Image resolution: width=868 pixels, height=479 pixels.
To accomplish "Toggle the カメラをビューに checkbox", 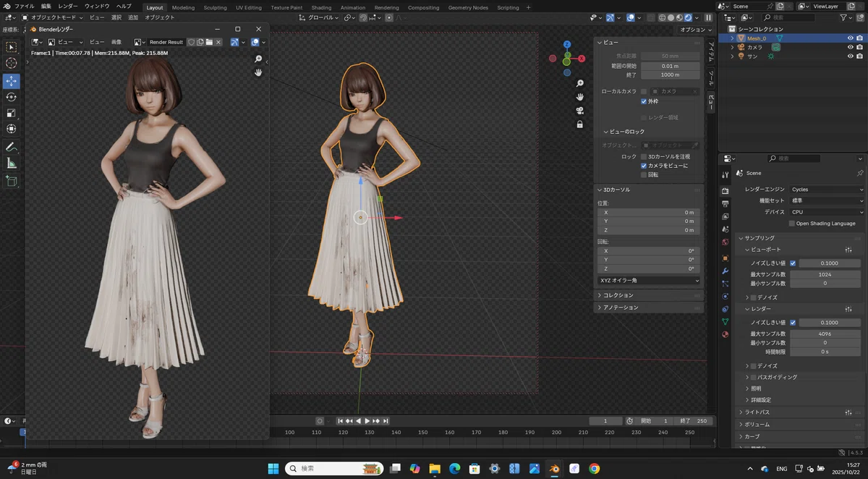I will click(644, 166).
